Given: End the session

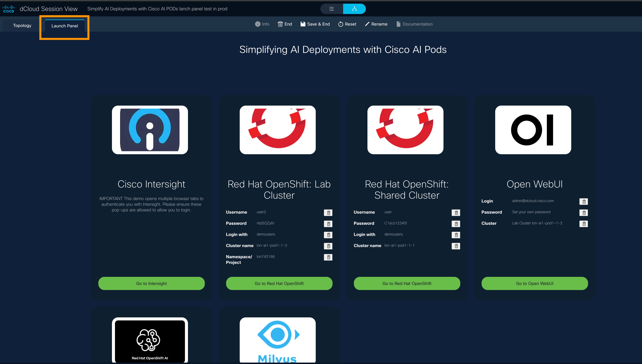Looking at the screenshot, I should point(285,24).
